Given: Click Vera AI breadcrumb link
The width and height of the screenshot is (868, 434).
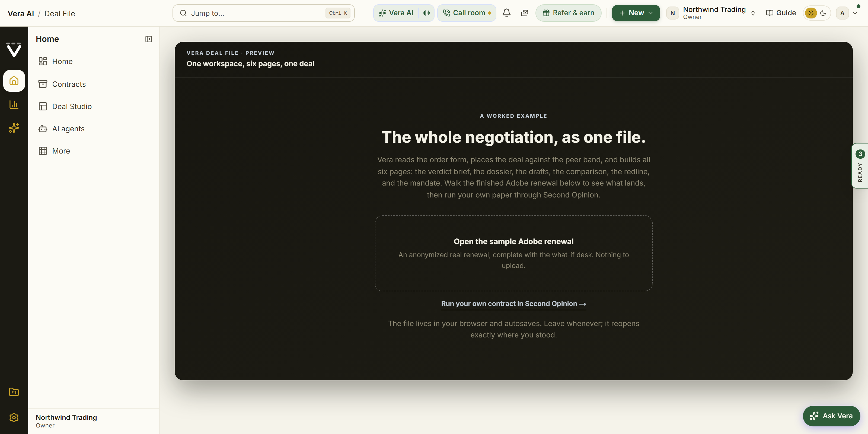Looking at the screenshot, I should [21, 14].
